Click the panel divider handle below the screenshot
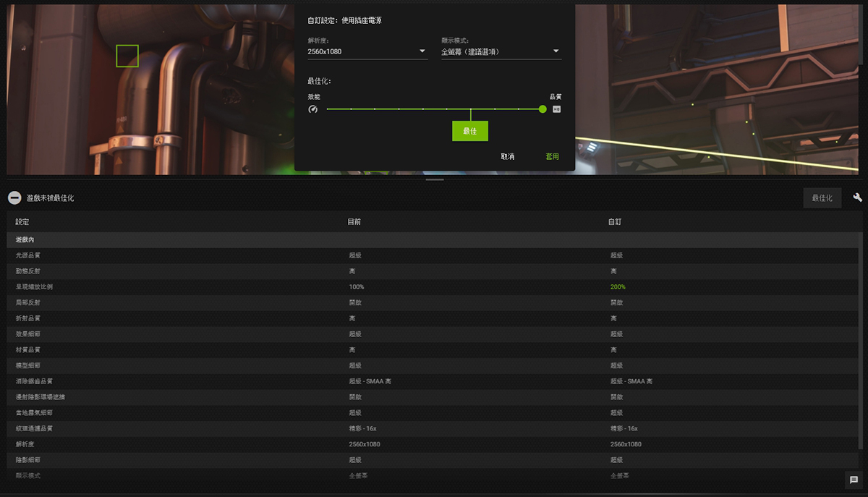The height and width of the screenshot is (497, 868). (x=435, y=179)
